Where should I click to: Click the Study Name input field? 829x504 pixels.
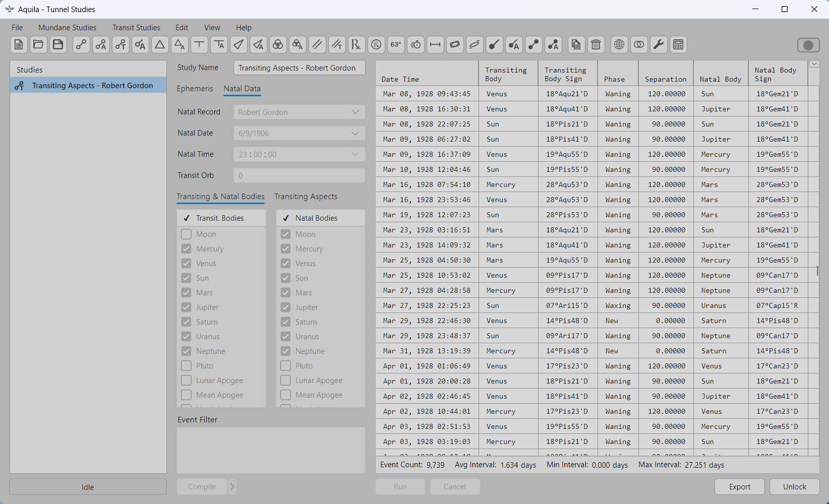tap(300, 68)
